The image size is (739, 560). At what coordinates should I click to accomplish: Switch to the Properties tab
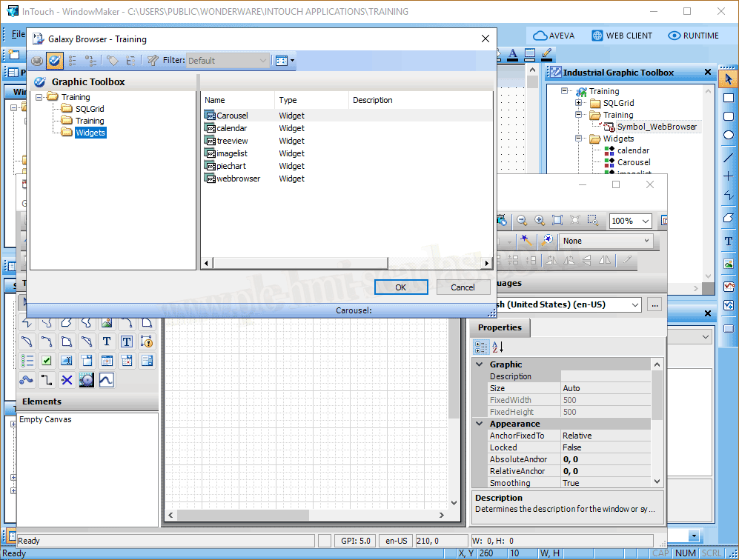pyautogui.click(x=500, y=327)
